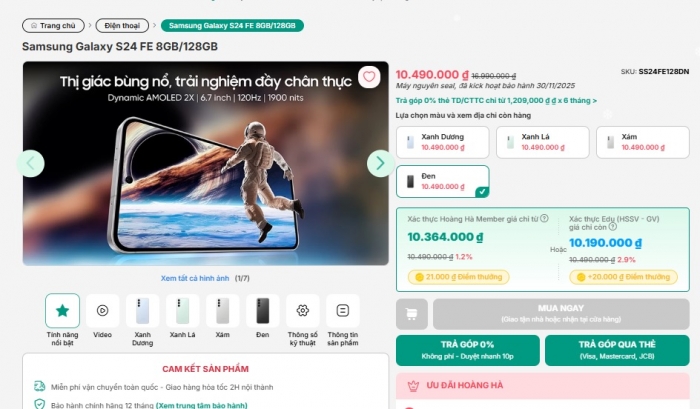Select the star Tính năng nổi bật icon

(62, 310)
